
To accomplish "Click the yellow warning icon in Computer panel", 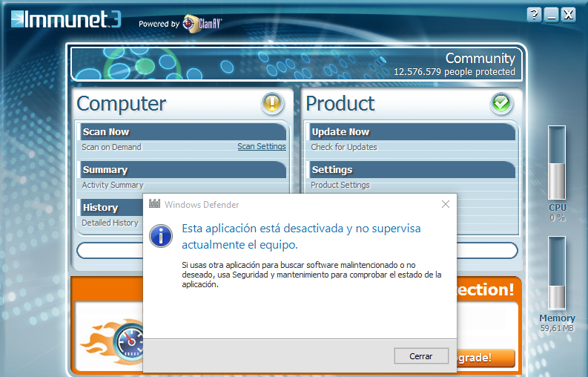I will click(x=272, y=103).
